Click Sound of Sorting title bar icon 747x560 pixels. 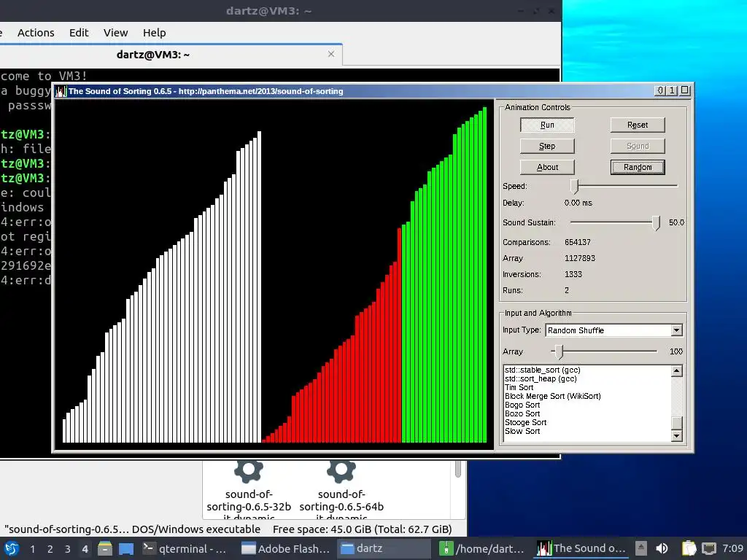click(61, 91)
